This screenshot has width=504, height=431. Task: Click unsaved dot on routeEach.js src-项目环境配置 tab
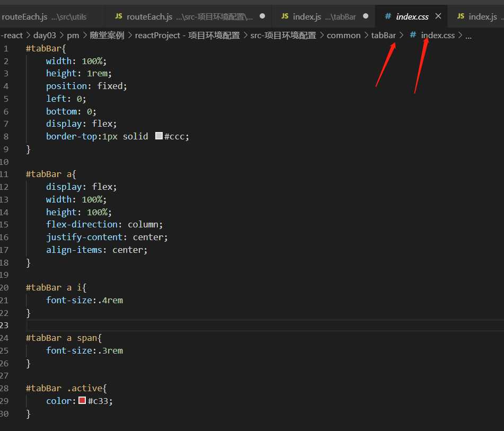click(262, 16)
